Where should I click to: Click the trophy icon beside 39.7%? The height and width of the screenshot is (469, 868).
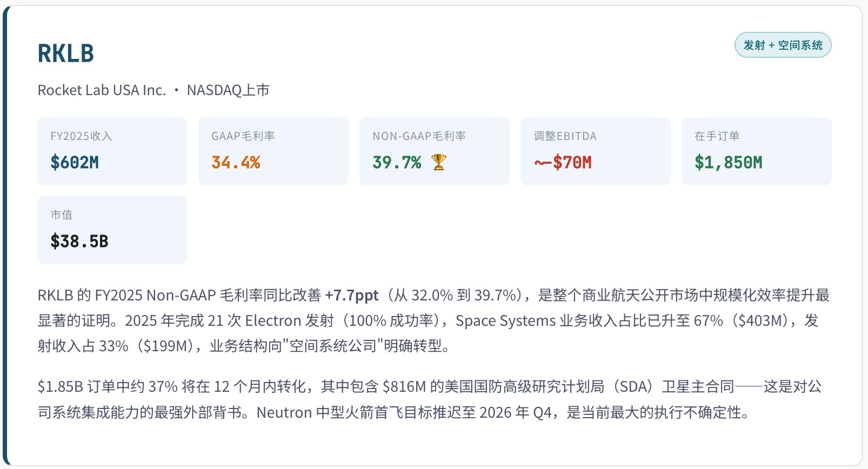coord(439,162)
